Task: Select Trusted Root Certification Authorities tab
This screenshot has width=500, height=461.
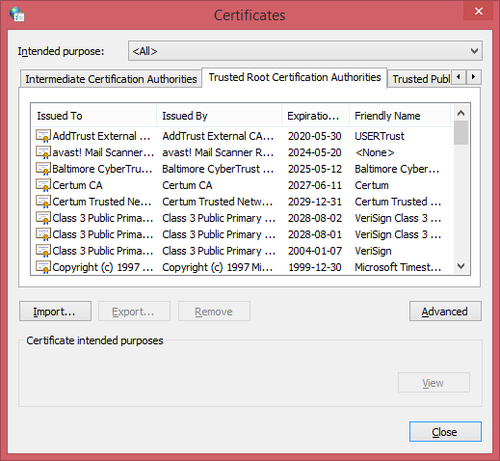Action: click(x=295, y=77)
